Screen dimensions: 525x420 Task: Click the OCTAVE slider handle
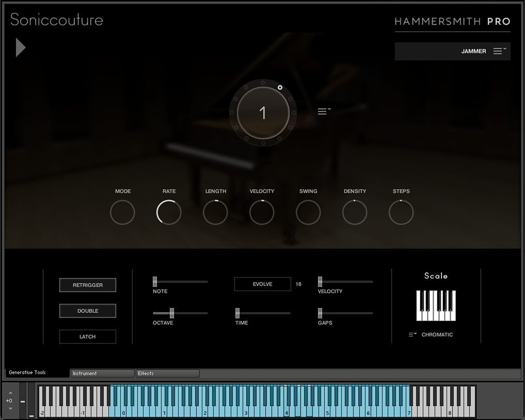pyautogui.click(x=172, y=313)
